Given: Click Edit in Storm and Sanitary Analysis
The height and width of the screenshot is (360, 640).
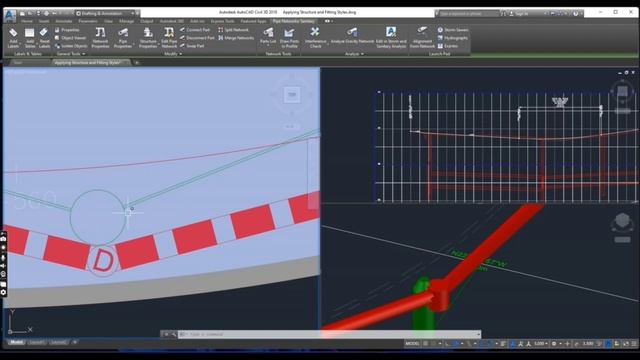Looking at the screenshot, I should point(391,38).
